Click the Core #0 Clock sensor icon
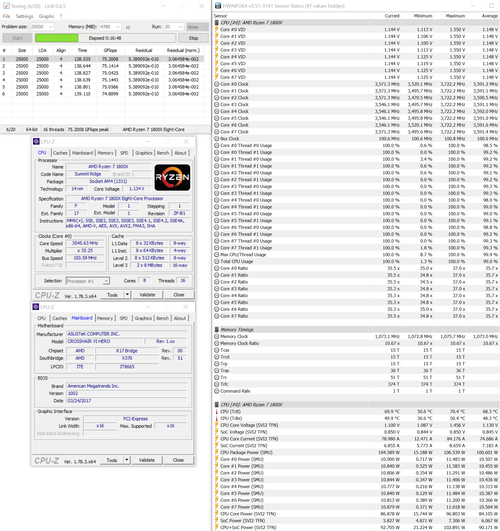The width and height of the screenshot is (500, 531). tap(217, 84)
